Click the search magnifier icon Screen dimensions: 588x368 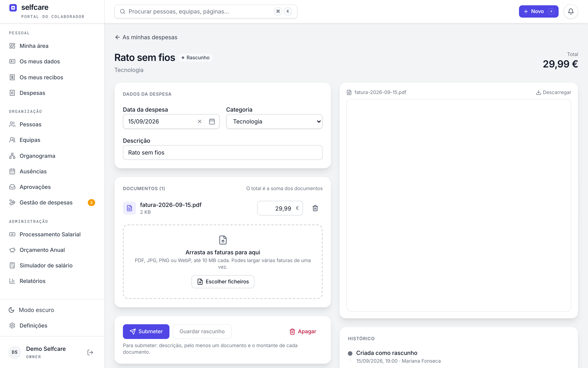(x=122, y=11)
